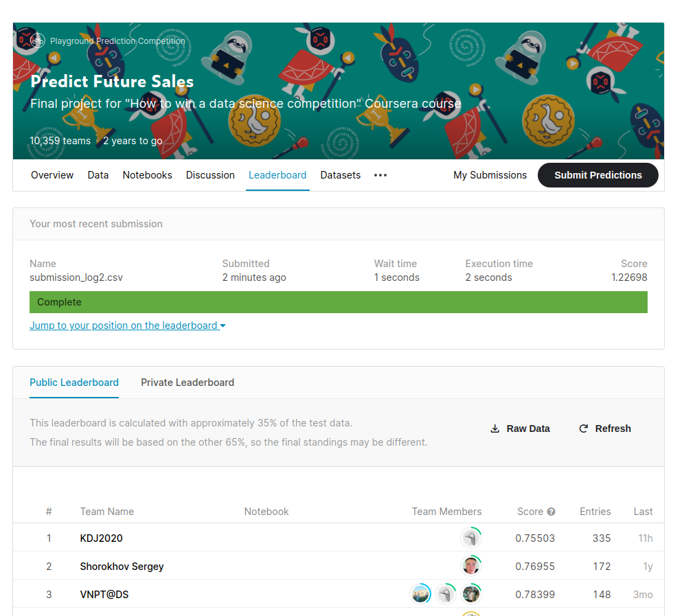The image size is (684, 616).
Task: Click the 172 entries cell
Action: click(602, 567)
